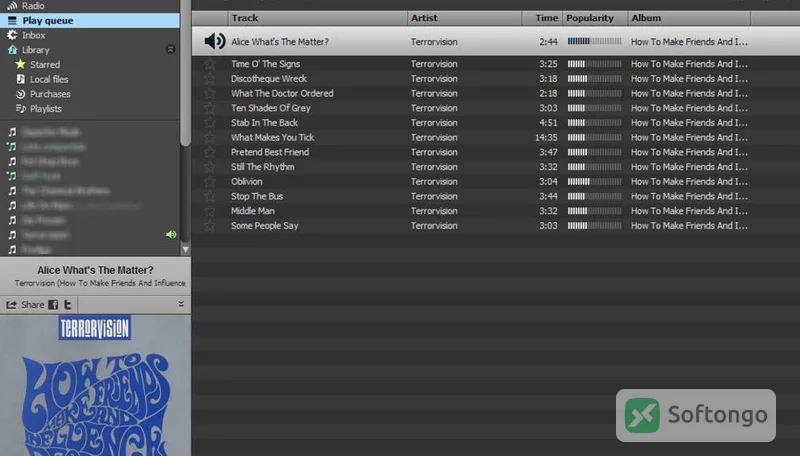
Task: Click now-playing title Alice What's The Matter?
Action: 95,270
